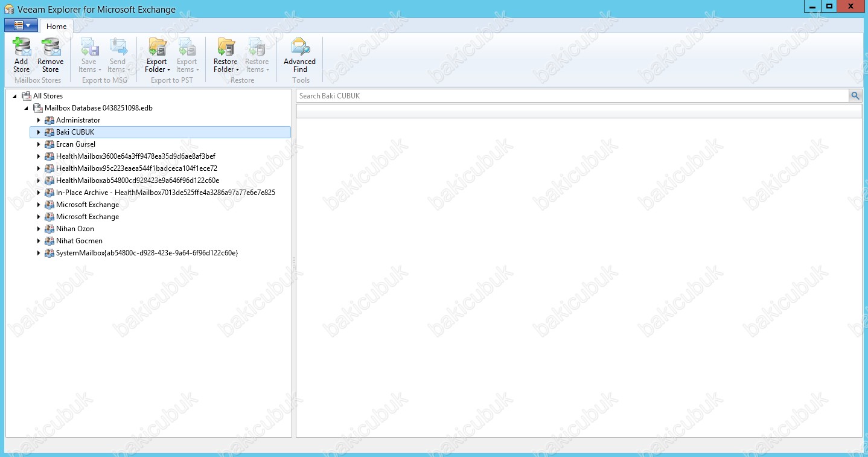Expand the Baki CUBUK mailbox node
868x457 pixels.
[x=39, y=132]
